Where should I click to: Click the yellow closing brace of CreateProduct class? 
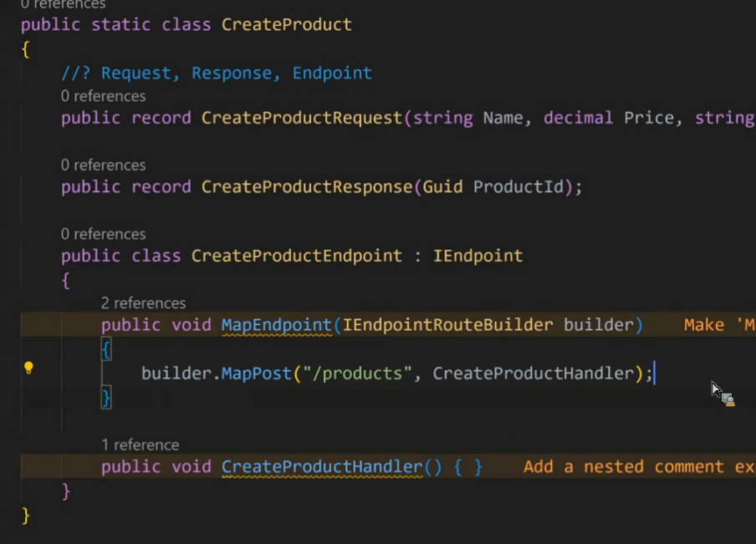tap(26, 516)
